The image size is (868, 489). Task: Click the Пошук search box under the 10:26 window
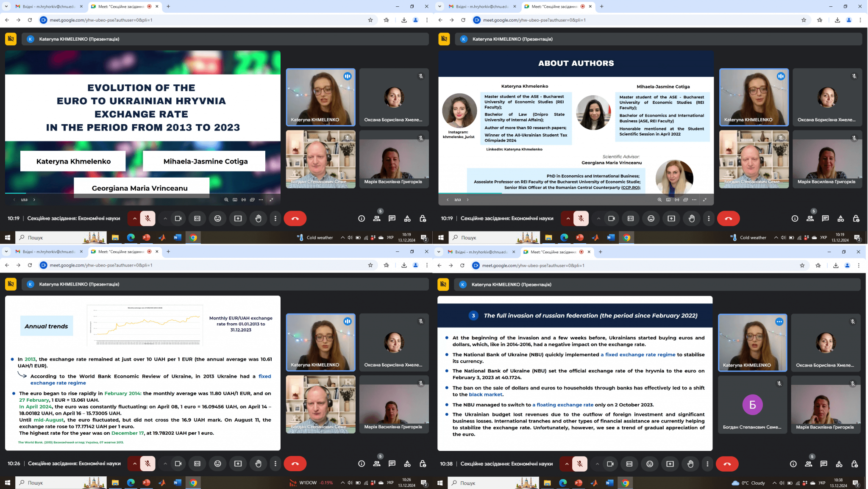[61, 483]
